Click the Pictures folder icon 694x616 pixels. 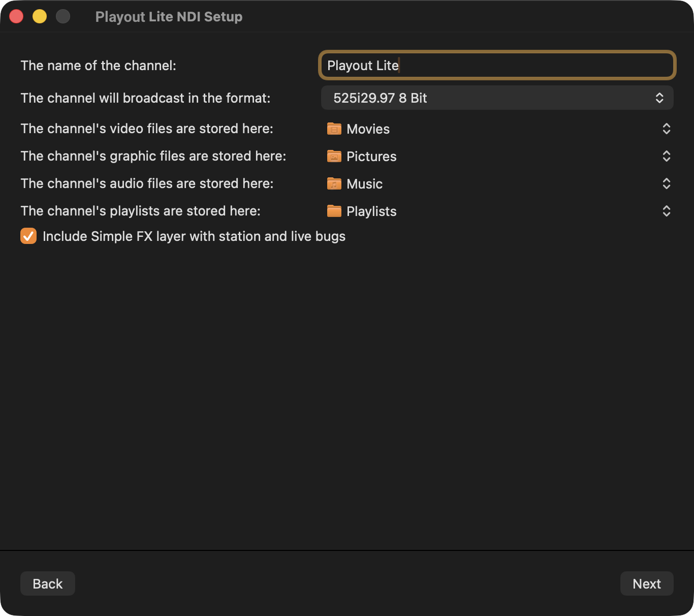tap(334, 156)
